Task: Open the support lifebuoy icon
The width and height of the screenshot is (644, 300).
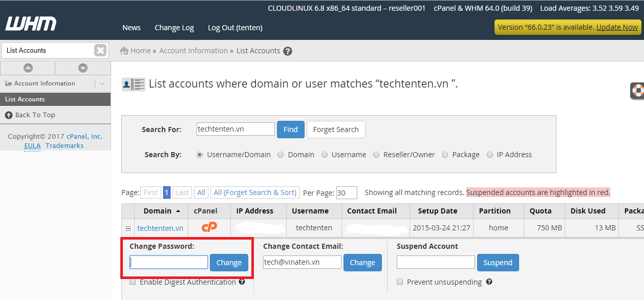Action: click(x=637, y=91)
